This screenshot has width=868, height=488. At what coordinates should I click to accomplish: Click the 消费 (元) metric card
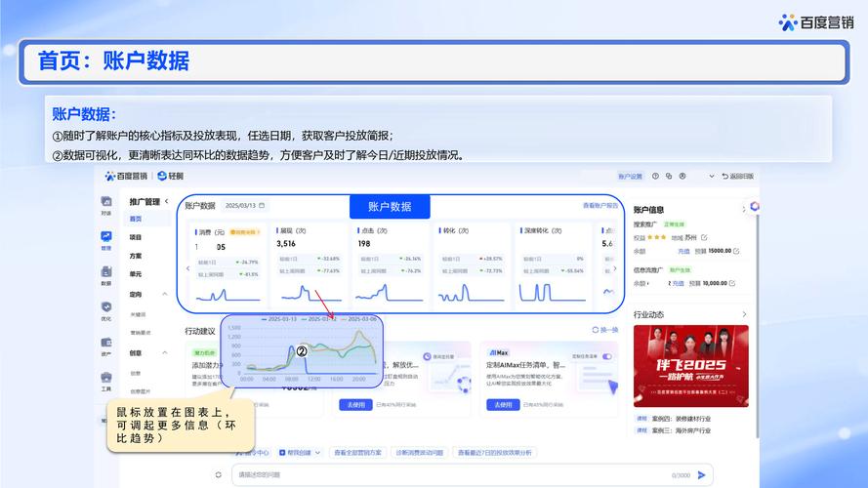click(227, 264)
